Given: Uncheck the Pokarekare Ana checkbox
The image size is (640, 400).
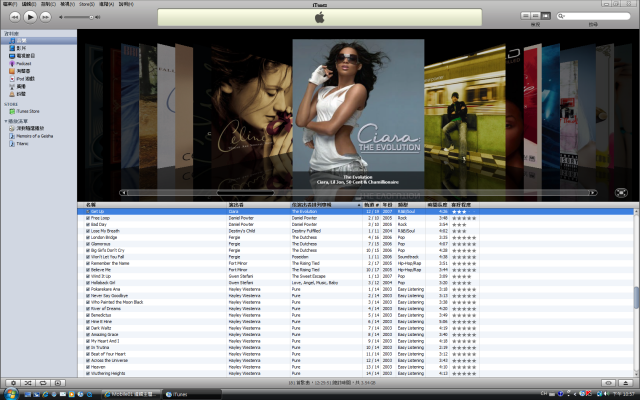Looking at the screenshot, I should pyautogui.click(x=88, y=289).
